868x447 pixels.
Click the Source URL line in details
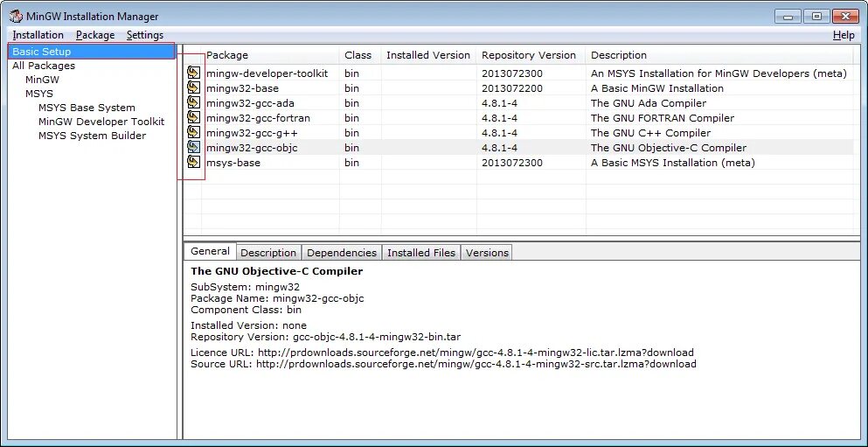point(443,364)
